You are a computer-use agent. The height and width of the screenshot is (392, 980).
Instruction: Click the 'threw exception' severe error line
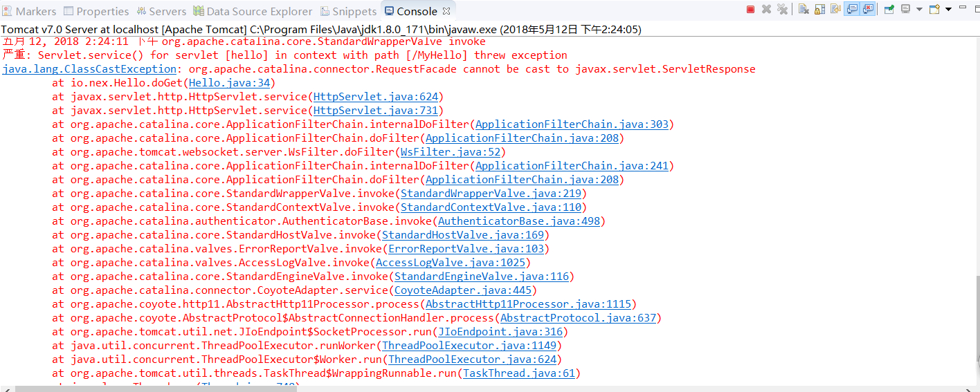[x=284, y=55]
